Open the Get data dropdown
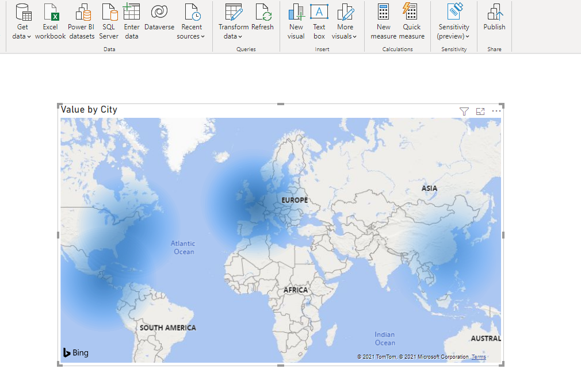The height and width of the screenshot is (392, 581). coord(22,21)
